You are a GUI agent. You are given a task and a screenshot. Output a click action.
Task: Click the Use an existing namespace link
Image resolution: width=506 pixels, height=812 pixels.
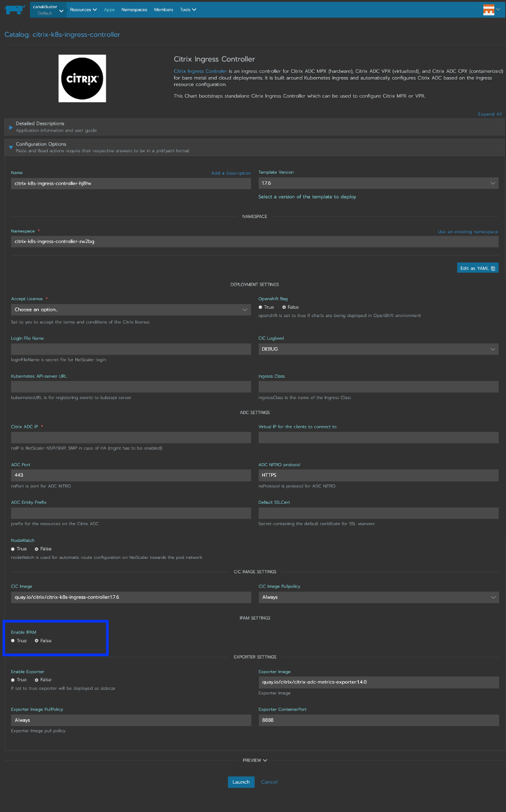(468, 232)
